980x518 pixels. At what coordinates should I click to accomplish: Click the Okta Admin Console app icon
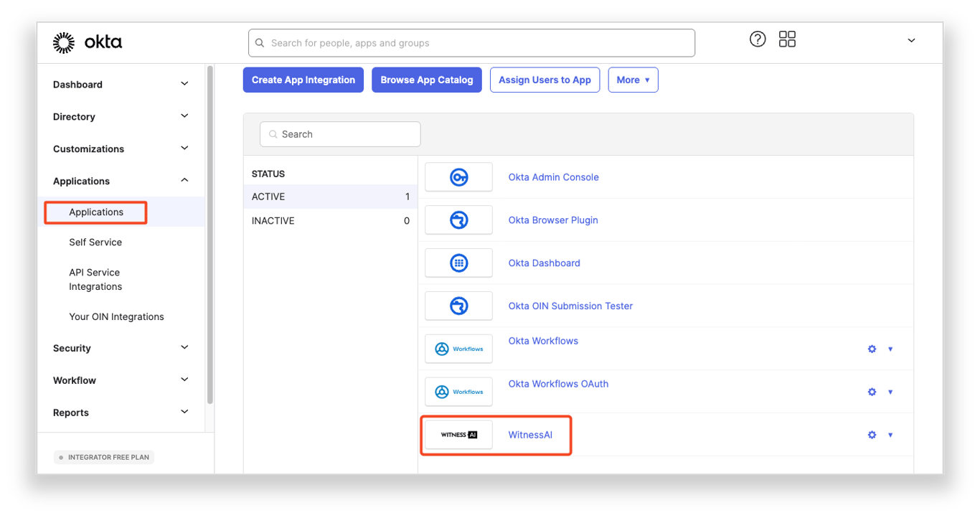click(x=458, y=177)
